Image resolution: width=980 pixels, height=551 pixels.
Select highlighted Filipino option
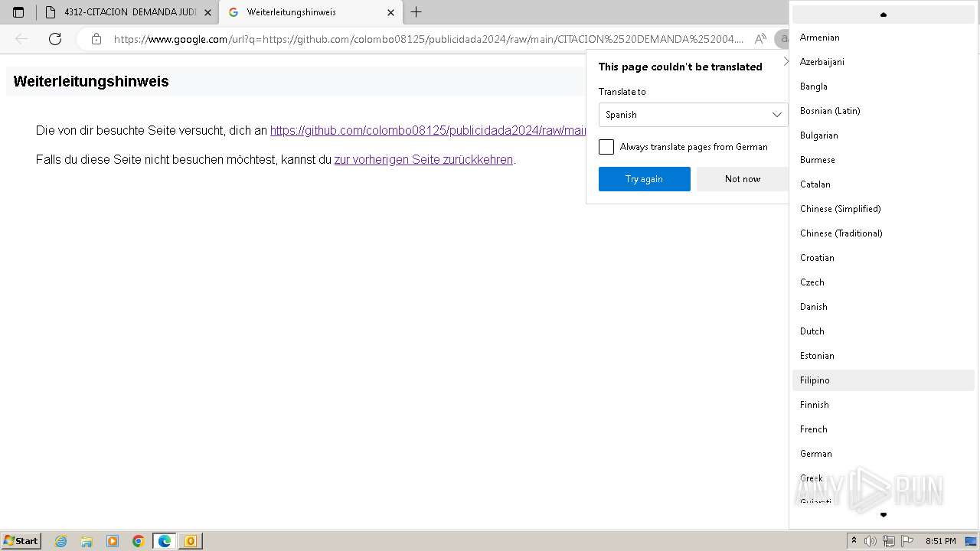pyautogui.click(x=884, y=380)
